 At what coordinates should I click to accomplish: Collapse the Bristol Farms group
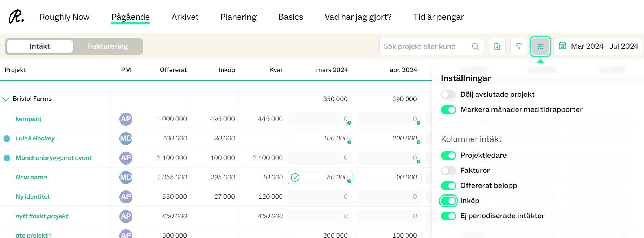tap(6, 99)
